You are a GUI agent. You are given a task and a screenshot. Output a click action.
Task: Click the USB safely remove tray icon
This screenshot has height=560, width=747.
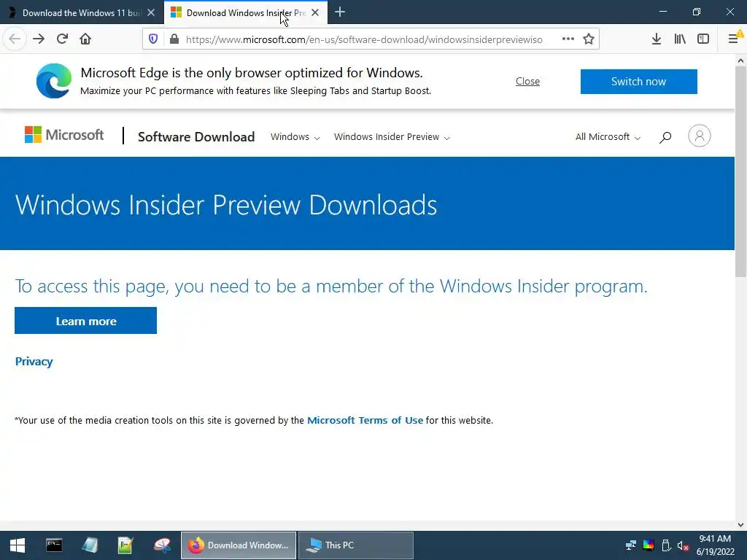click(x=666, y=545)
